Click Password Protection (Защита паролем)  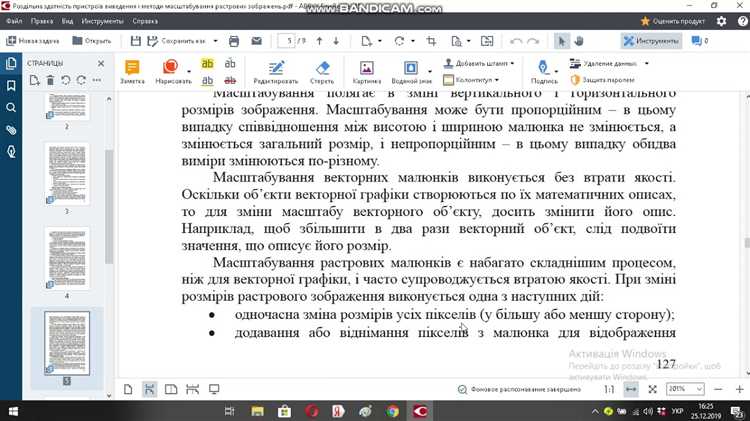coord(603,80)
